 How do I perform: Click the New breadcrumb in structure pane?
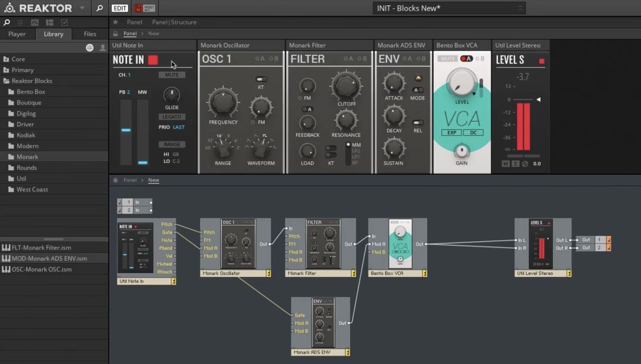pyautogui.click(x=154, y=180)
